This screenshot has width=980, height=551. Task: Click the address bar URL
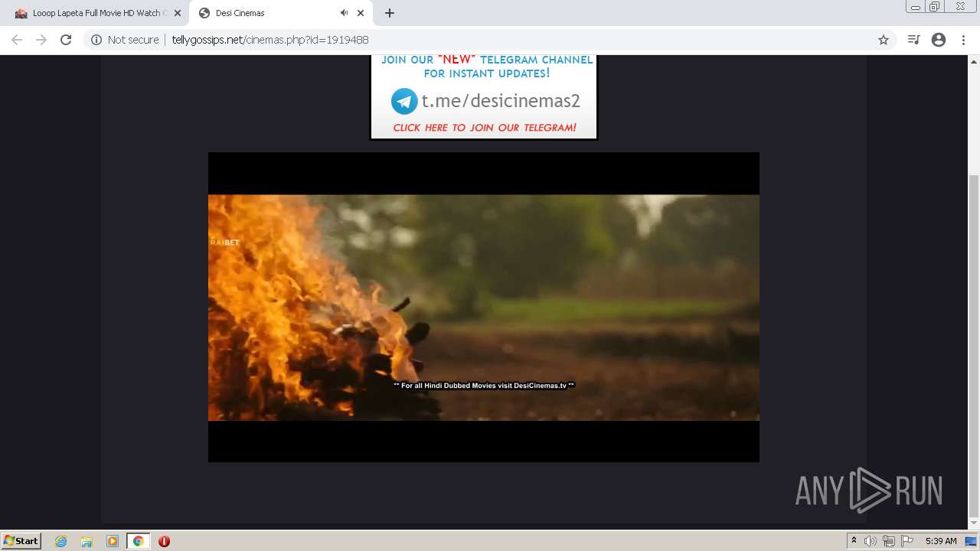tap(269, 40)
